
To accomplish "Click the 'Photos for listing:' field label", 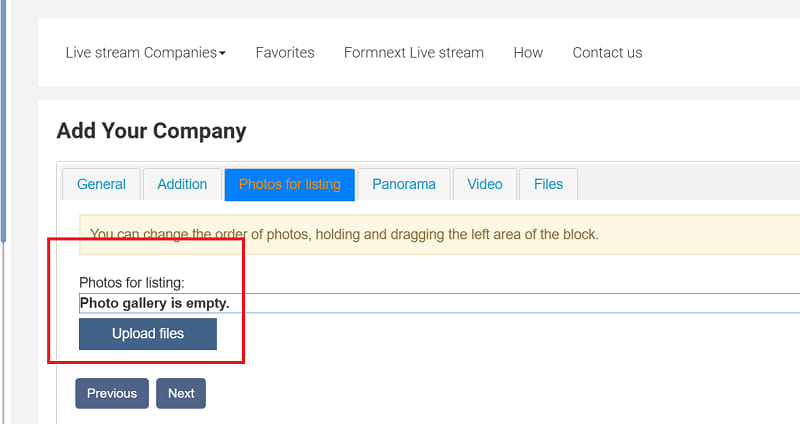I will click(132, 283).
